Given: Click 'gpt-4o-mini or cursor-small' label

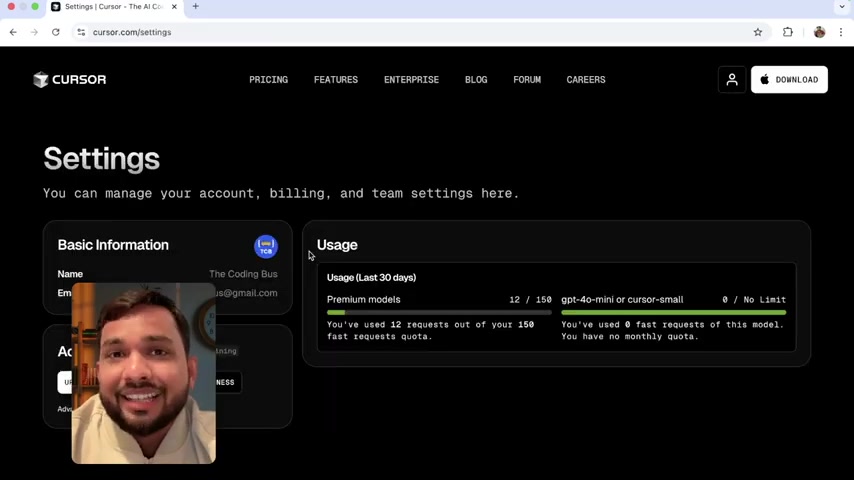Looking at the screenshot, I should tap(622, 300).
